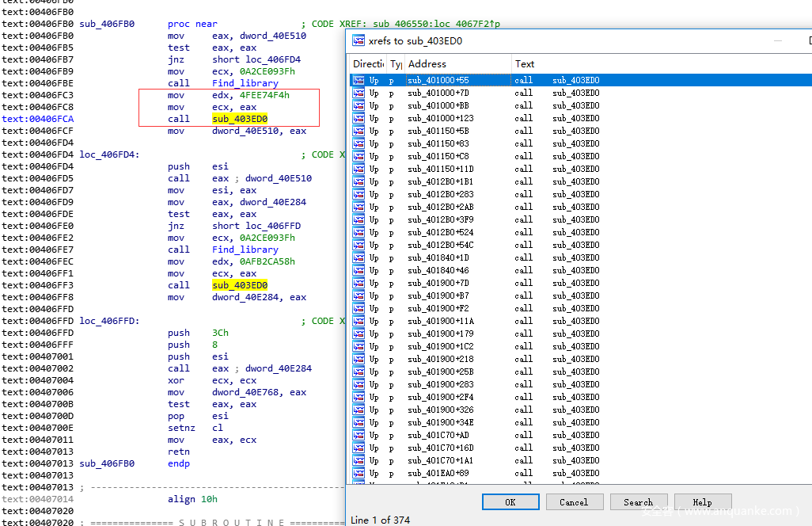This screenshot has width=812, height=526.
Task: Open Help from the xrefs dialog
Action: point(702,502)
